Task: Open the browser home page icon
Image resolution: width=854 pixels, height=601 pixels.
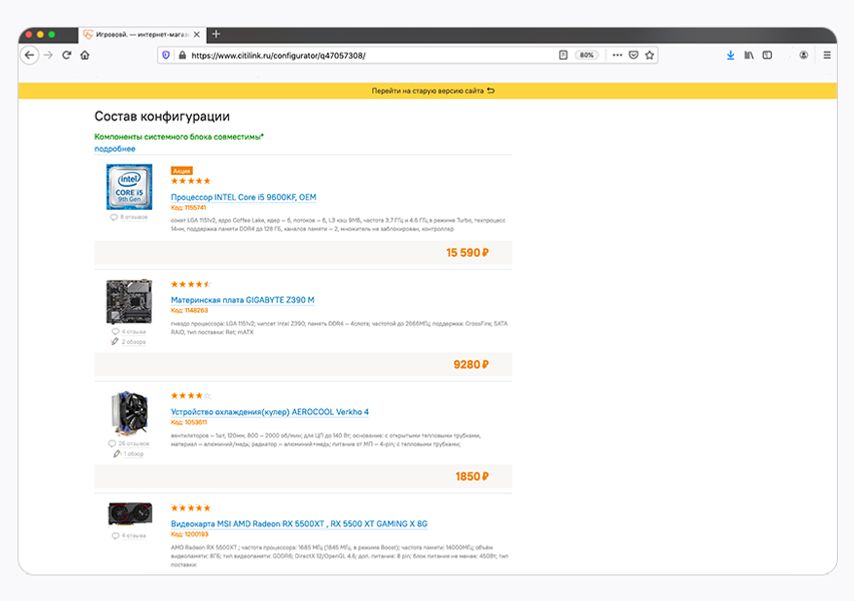Action: point(85,55)
